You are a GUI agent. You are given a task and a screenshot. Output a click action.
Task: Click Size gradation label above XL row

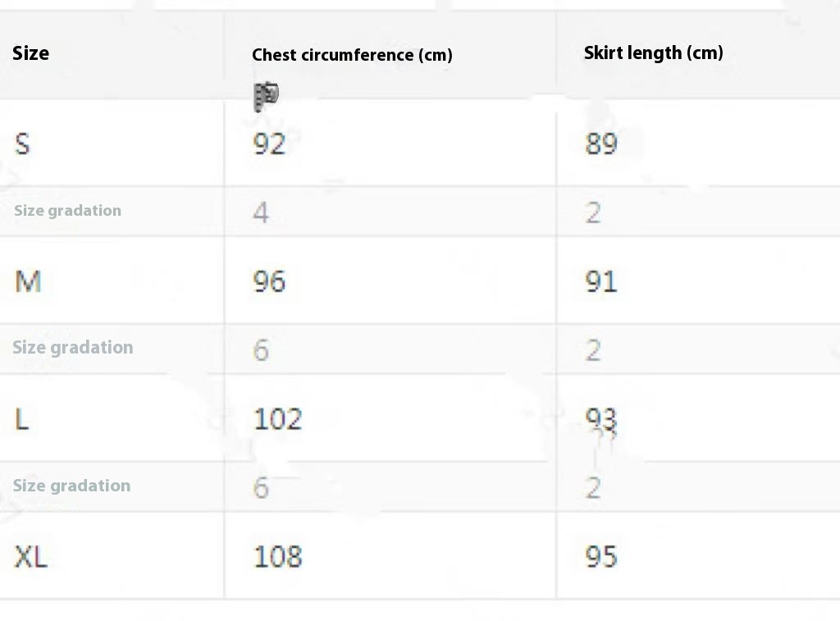(71, 486)
